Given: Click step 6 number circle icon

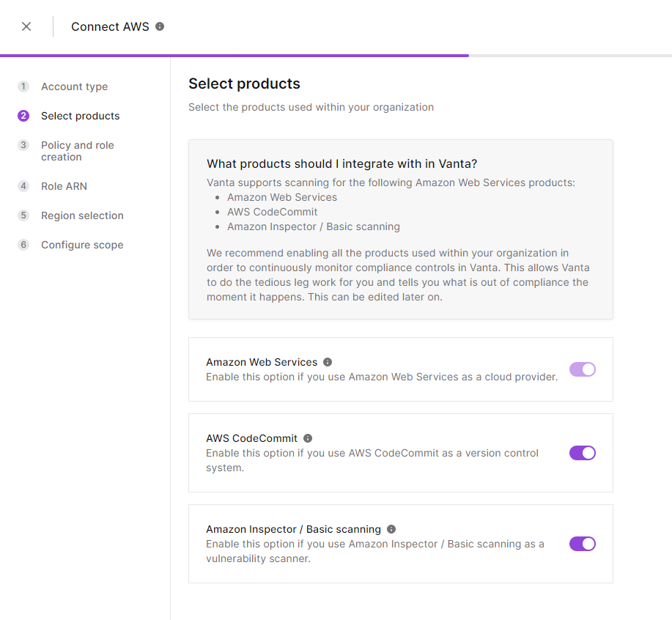Looking at the screenshot, I should (23, 245).
